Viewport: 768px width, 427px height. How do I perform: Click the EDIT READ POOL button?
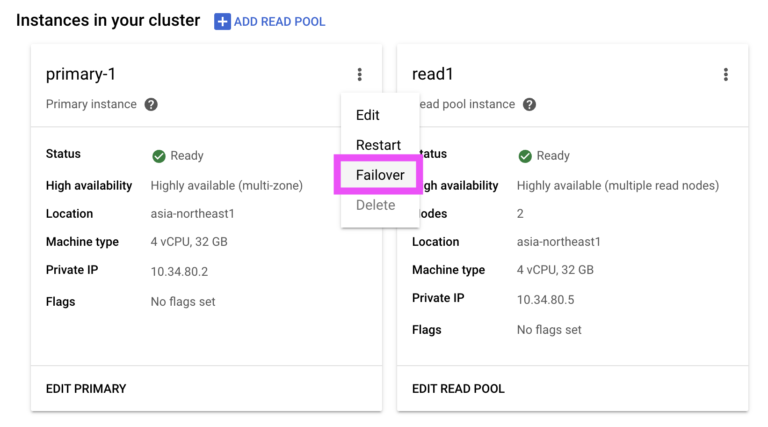tap(458, 389)
